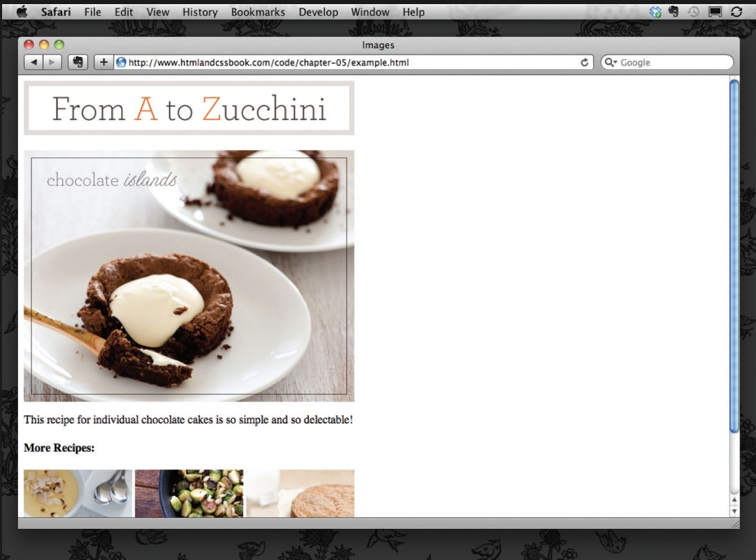The image size is (756, 560).
Task: Click the Evernote elephant button in Safari toolbar
Action: point(78,63)
